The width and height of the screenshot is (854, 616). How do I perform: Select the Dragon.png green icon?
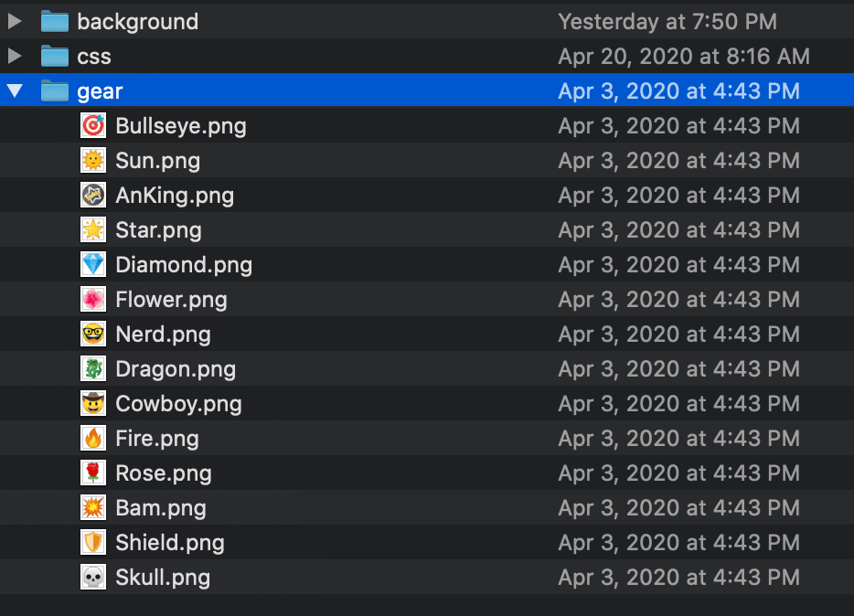click(93, 369)
